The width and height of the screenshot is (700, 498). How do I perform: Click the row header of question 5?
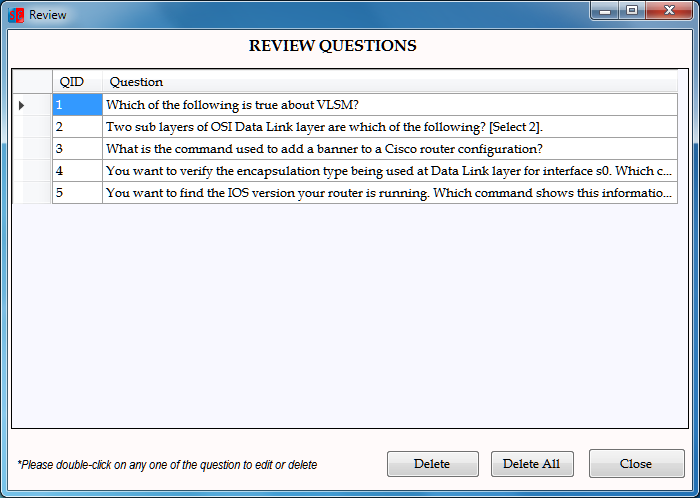[x=32, y=192]
